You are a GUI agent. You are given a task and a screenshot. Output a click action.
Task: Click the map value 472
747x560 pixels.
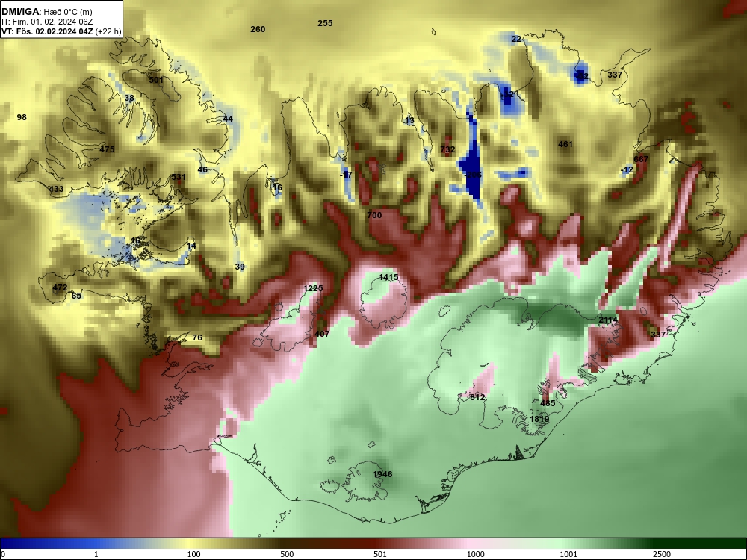point(60,287)
